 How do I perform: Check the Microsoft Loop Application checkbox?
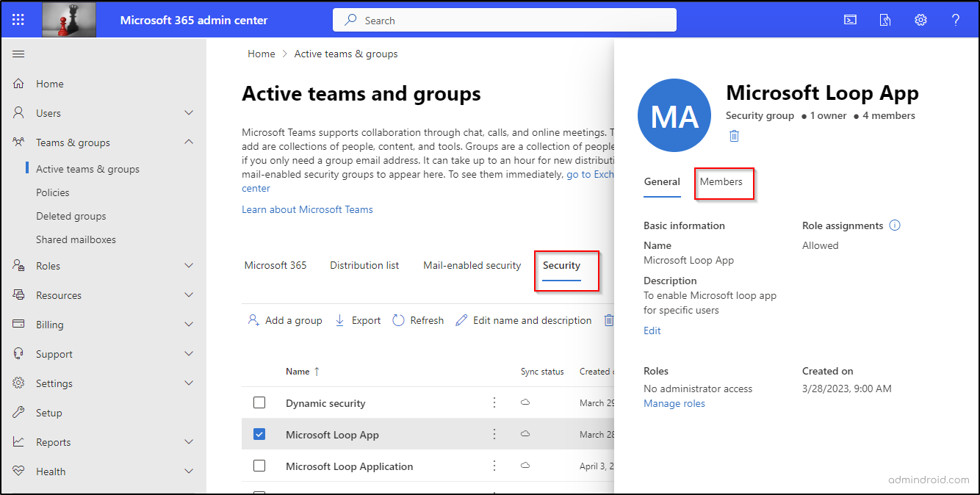point(259,466)
